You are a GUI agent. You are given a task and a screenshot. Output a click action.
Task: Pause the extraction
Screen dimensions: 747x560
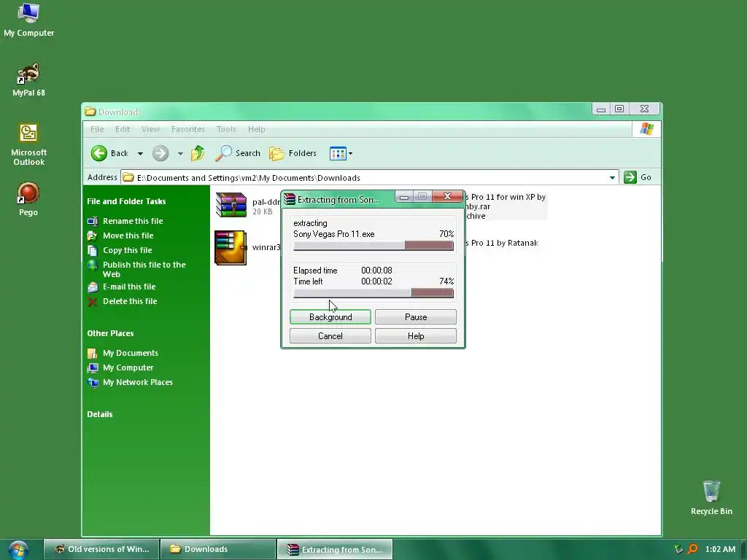[x=415, y=317]
